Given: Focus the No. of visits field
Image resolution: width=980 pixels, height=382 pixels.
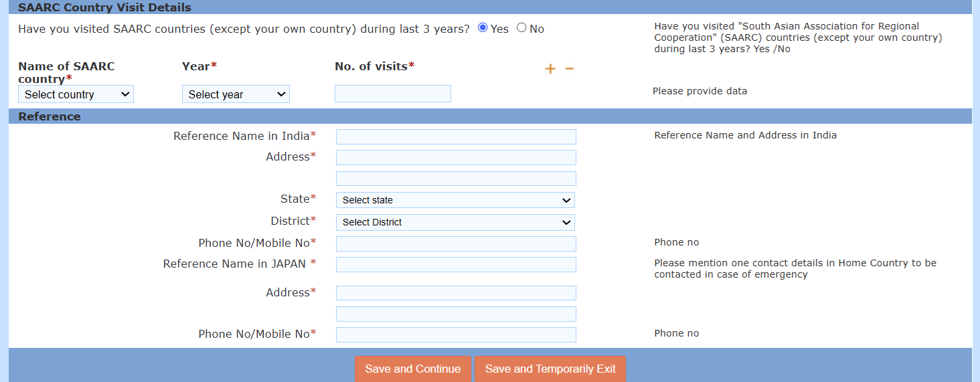Looking at the screenshot, I should click(393, 94).
